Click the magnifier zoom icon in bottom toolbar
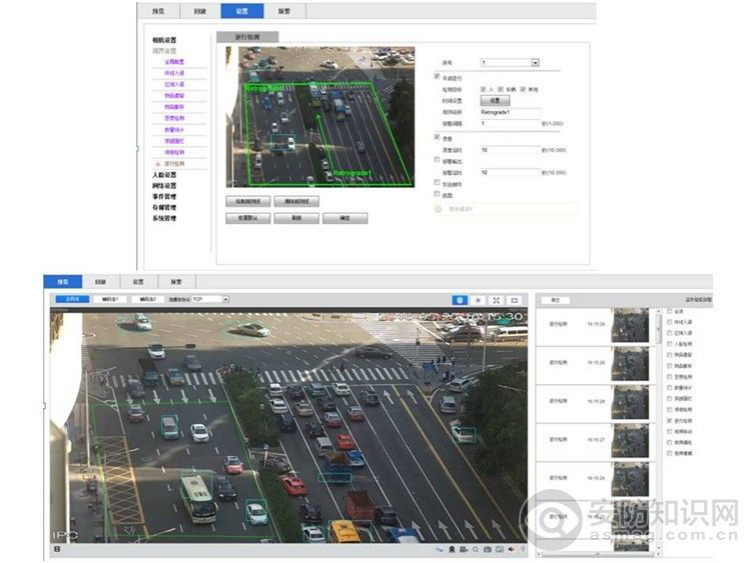 click(x=475, y=549)
